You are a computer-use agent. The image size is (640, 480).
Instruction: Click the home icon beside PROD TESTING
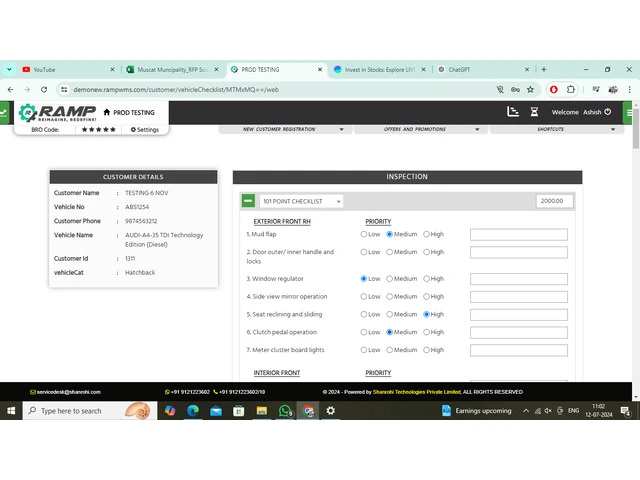[x=107, y=113]
